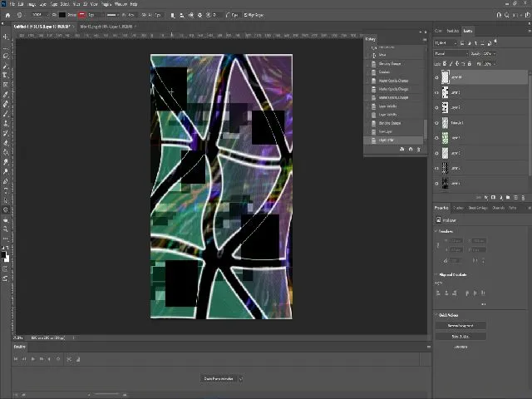Click Create Frame Animation button
Screen dimensions: 532x399
coord(219,379)
